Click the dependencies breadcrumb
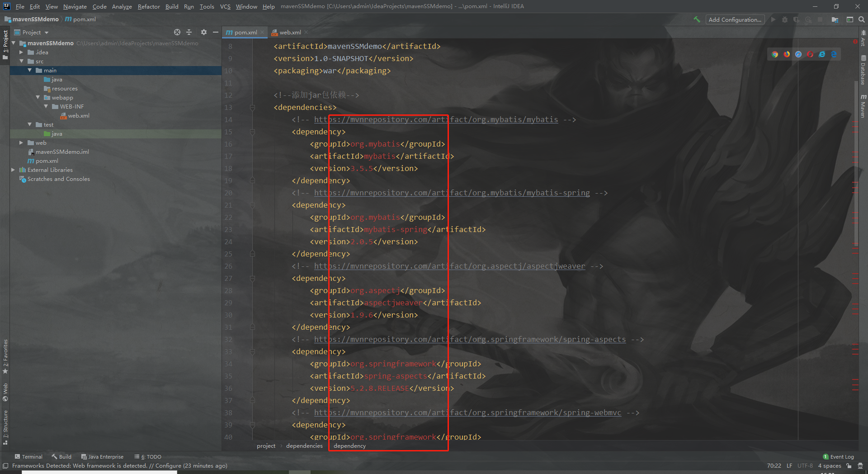The image size is (868, 474). (304, 446)
